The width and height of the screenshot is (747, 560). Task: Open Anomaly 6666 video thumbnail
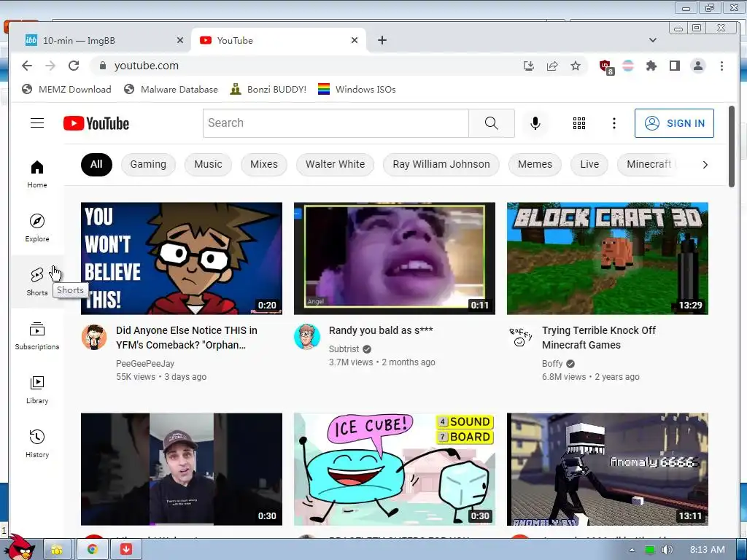(x=608, y=469)
